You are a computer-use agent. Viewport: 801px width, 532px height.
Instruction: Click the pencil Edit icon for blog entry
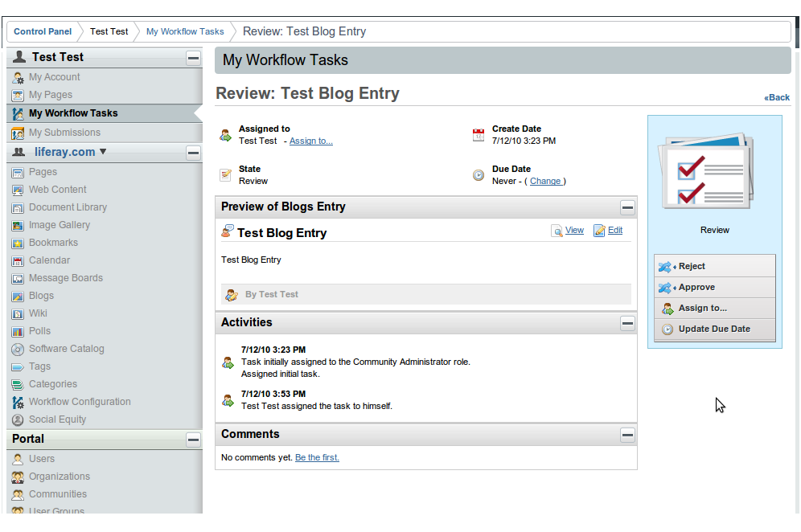(599, 231)
